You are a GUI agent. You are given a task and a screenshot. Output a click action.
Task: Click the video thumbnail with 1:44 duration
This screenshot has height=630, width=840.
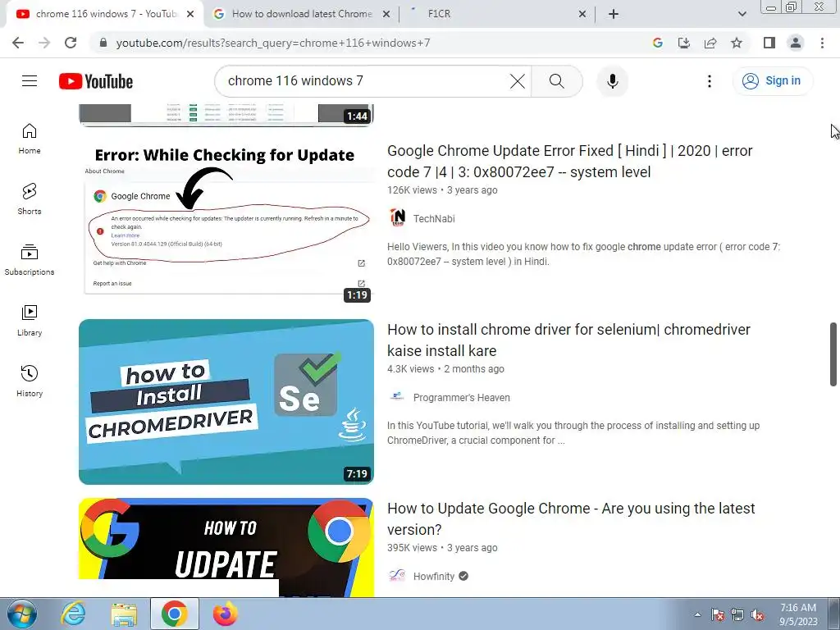[x=226, y=115]
